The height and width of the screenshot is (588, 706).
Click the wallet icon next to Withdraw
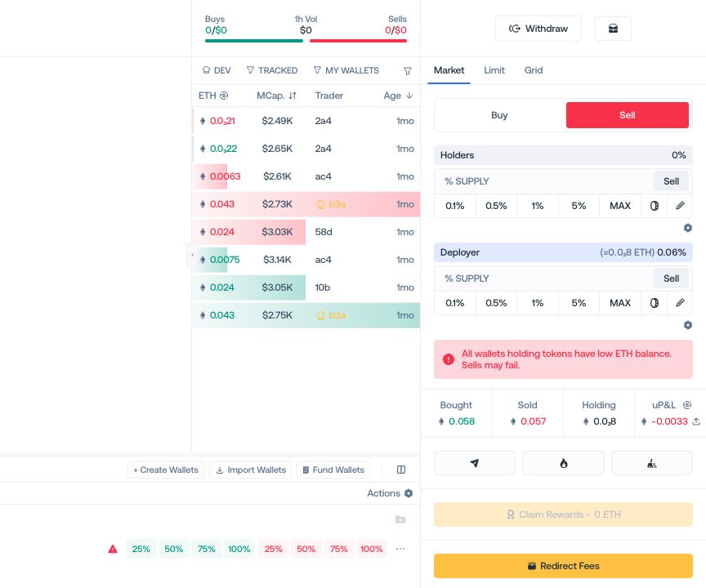click(613, 29)
